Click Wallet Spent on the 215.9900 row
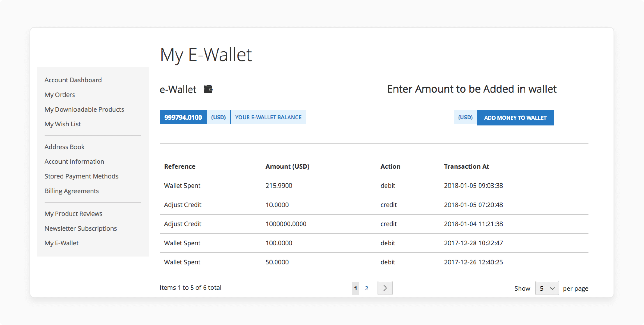Screen dimensions: 644x325 (182, 186)
